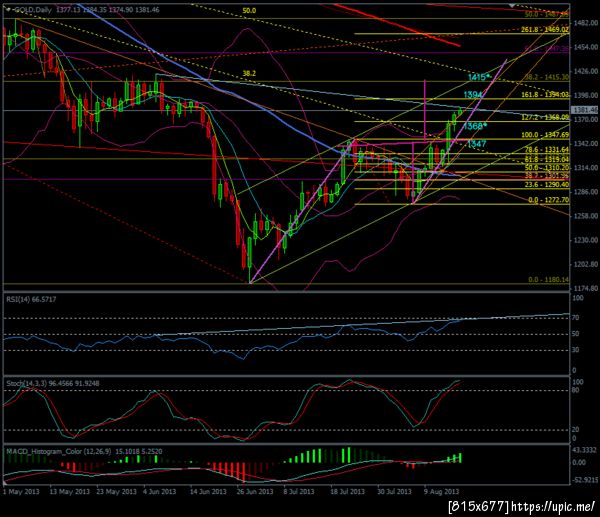Click the 30 Jul 2013 date label
The height and width of the screenshot is (517, 600).
[x=394, y=491]
